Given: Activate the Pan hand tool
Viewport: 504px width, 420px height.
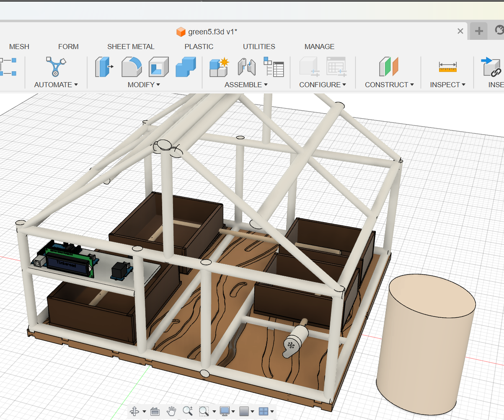Looking at the screenshot, I should click(x=171, y=411).
